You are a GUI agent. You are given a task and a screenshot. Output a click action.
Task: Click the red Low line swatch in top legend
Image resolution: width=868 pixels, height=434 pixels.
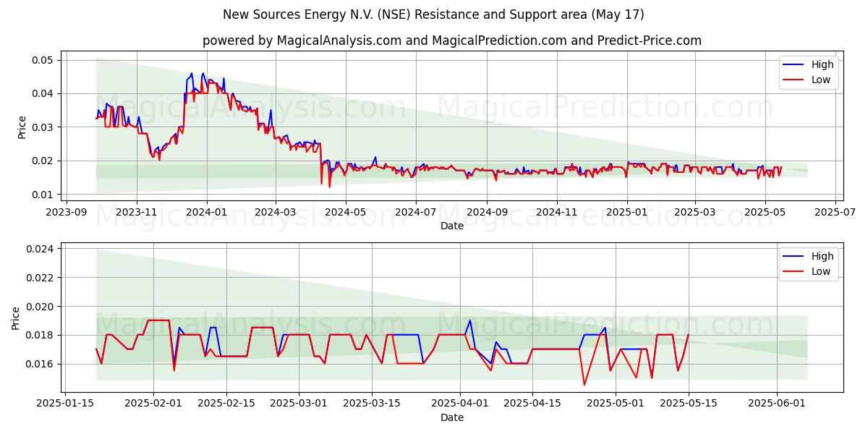pos(795,80)
